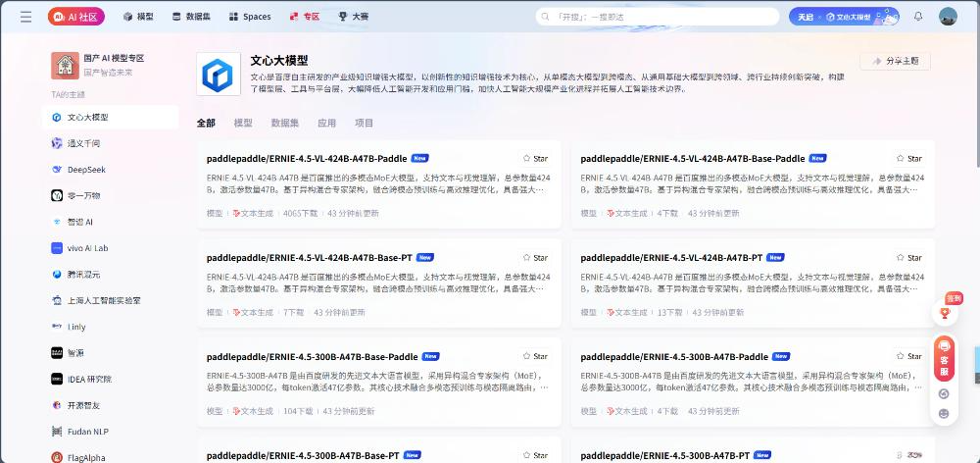The height and width of the screenshot is (463, 980).
Task: Click the 文心大模型 blue cube logo
Action: pyautogui.click(x=218, y=75)
